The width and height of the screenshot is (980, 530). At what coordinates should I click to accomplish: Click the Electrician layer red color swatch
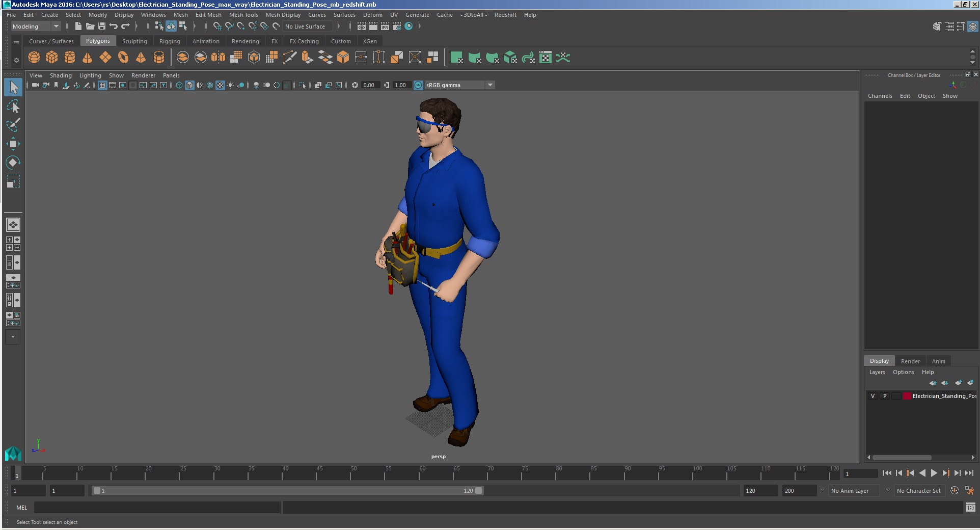(x=907, y=396)
